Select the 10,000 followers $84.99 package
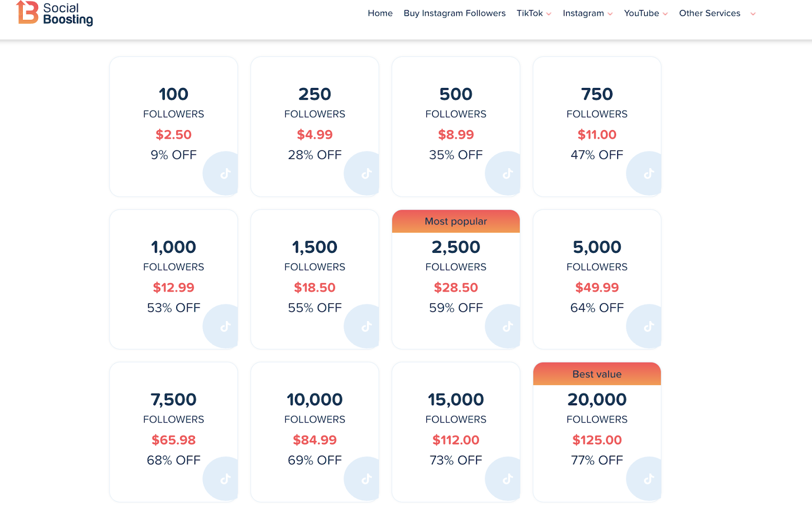 pos(315,432)
